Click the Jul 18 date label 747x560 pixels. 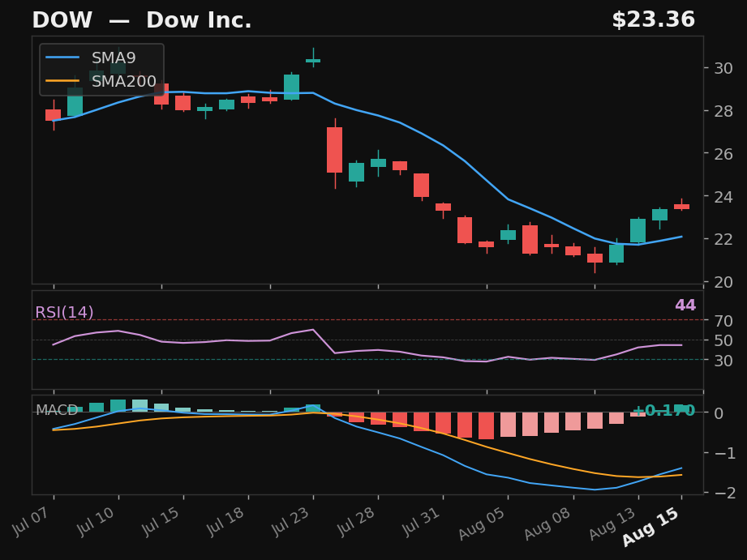point(227,521)
